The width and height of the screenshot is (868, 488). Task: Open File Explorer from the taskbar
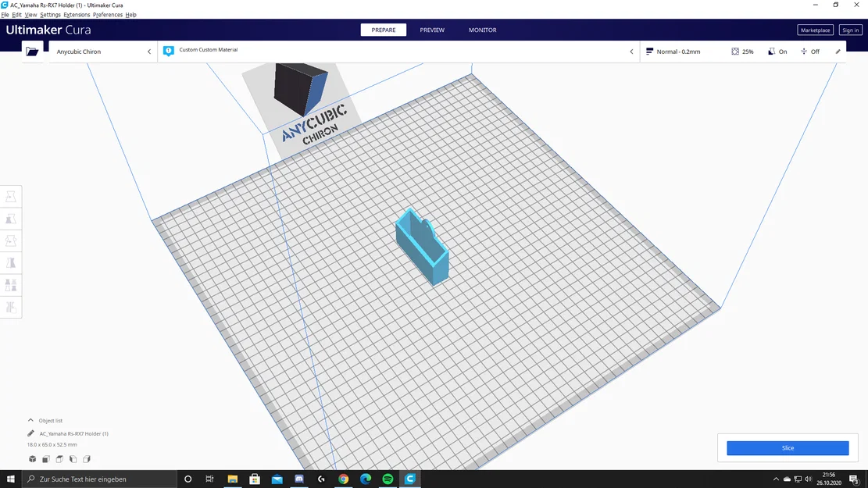point(233,479)
